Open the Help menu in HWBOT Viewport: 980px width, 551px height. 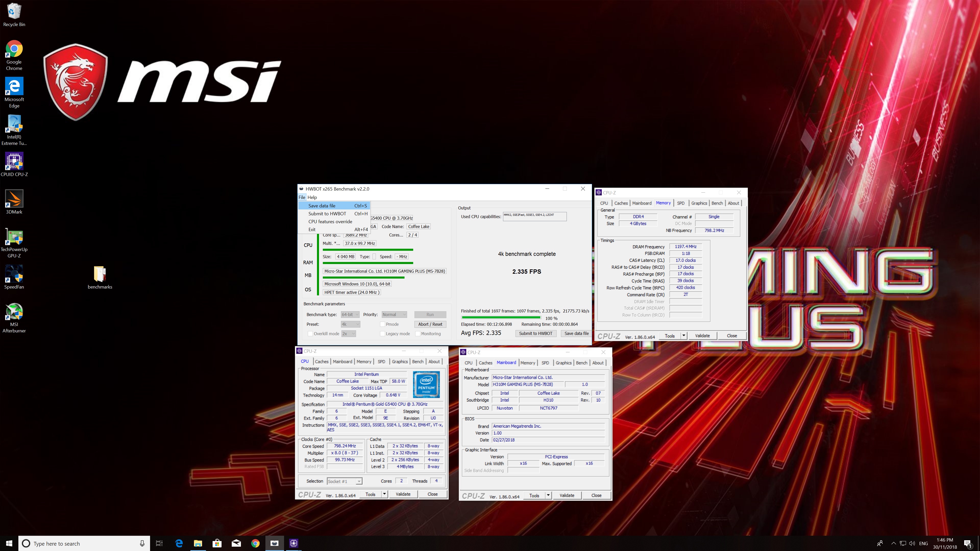pyautogui.click(x=312, y=197)
